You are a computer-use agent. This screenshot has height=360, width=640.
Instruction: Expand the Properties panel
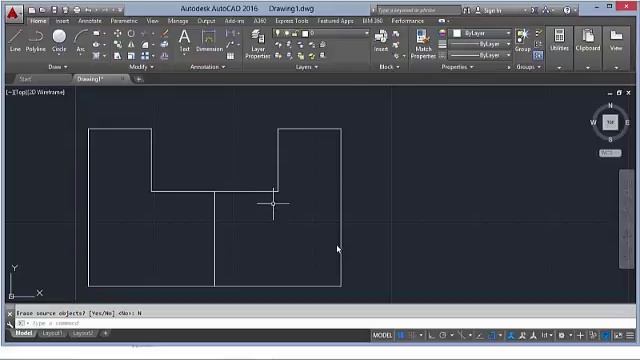coord(457,67)
